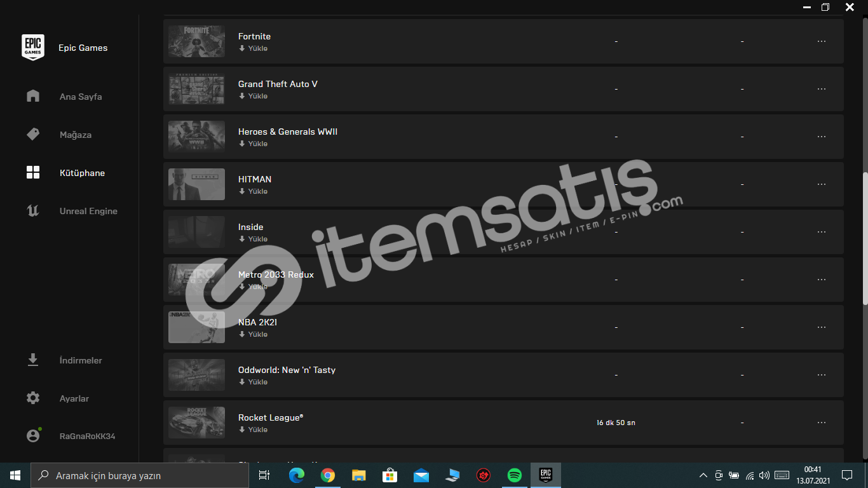Image resolution: width=868 pixels, height=488 pixels.
Task: Click the 16 dk 50 sn playtime
Action: [x=616, y=423]
